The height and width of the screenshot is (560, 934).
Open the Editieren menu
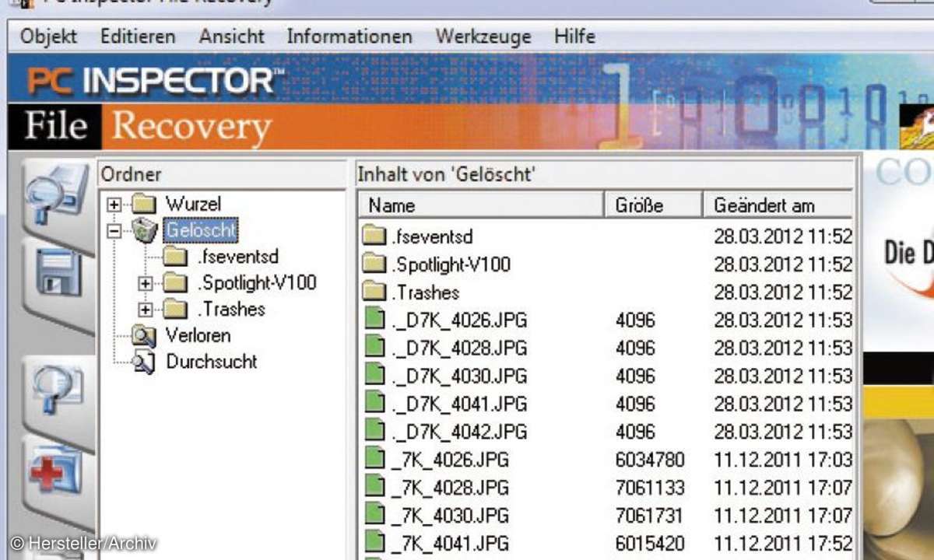pyautogui.click(x=138, y=37)
